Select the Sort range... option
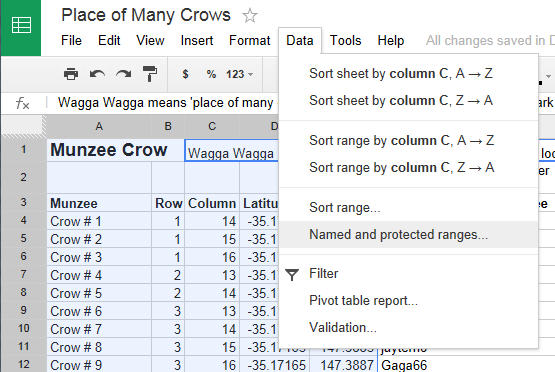Image resolution: width=555 pixels, height=372 pixels. point(408,208)
